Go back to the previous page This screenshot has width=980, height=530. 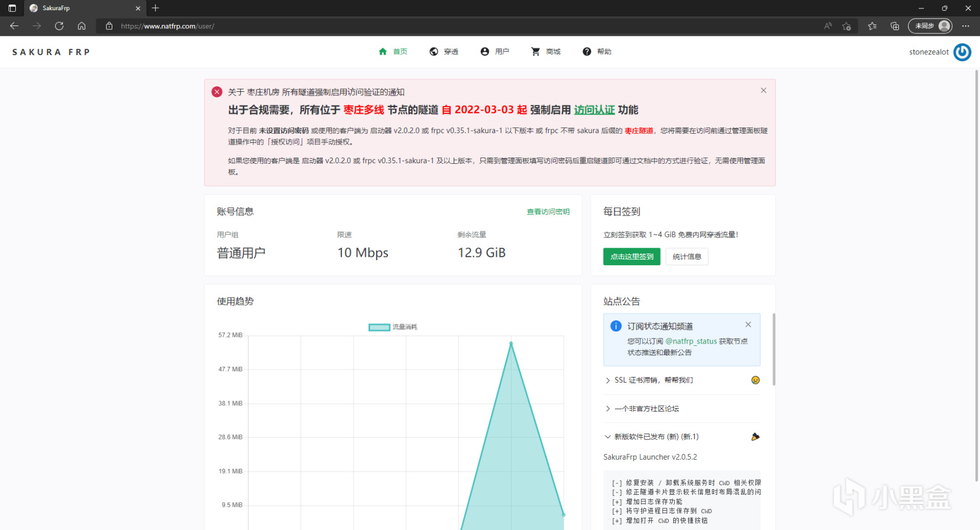point(14,26)
